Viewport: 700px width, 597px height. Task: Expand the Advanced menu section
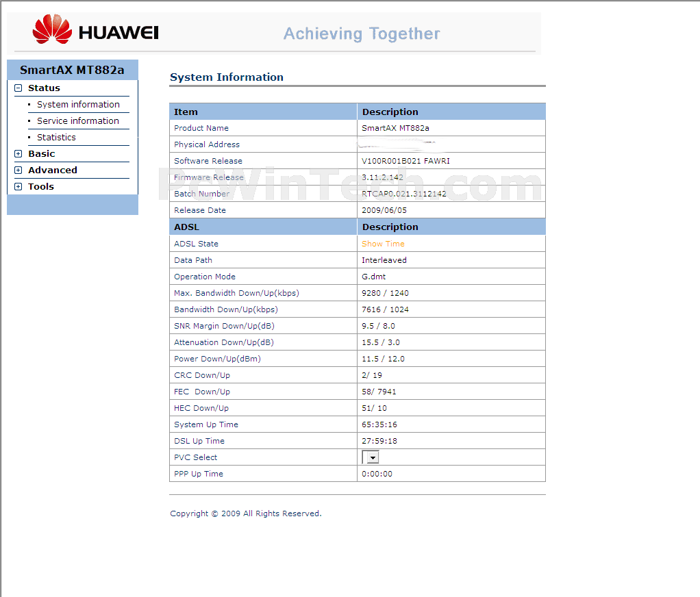(x=18, y=170)
